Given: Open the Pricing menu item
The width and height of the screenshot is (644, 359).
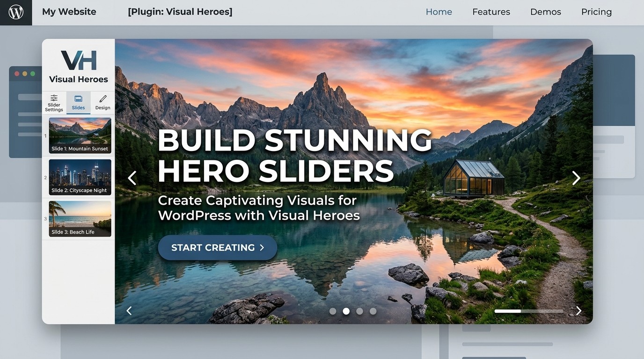Looking at the screenshot, I should coord(596,12).
